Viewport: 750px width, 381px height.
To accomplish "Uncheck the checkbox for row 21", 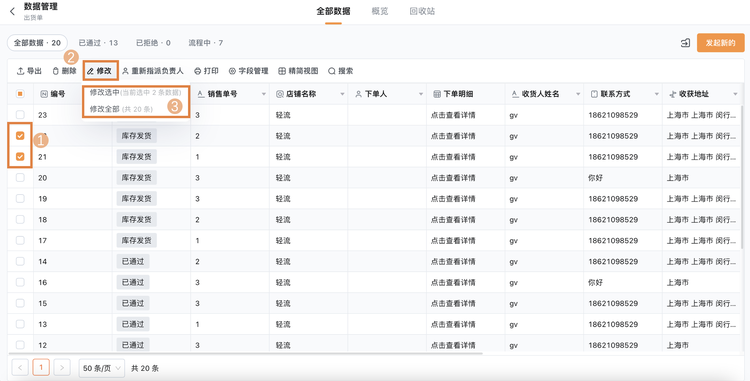I will click(20, 156).
